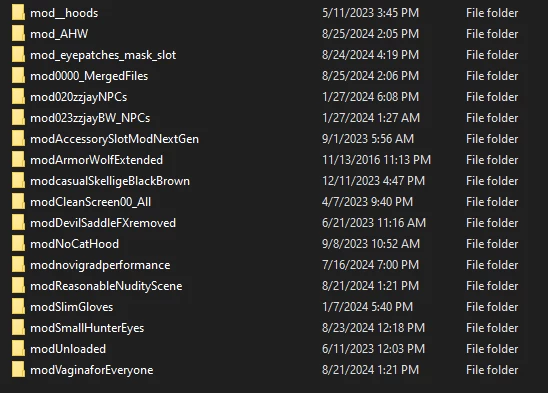
Task: Select the modUnloaded folder icon
Action: pyautogui.click(x=18, y=349)
